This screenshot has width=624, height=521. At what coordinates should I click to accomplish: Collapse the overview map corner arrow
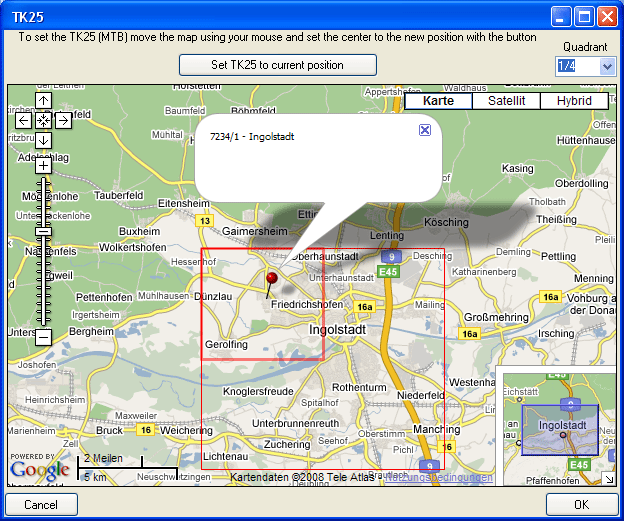coord(609,479)
